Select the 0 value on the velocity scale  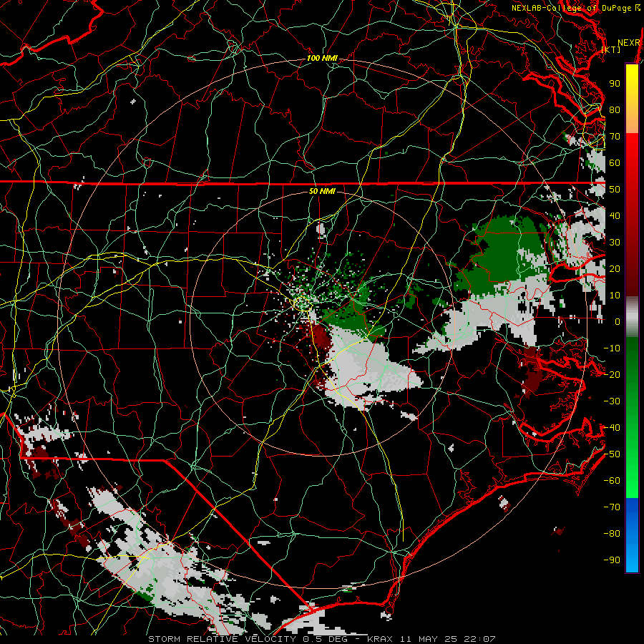click(618, 321)
